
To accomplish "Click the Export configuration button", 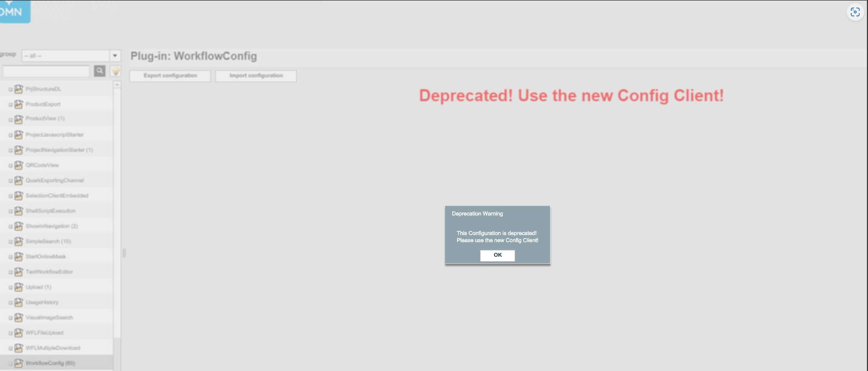I will (x=170, y=76).
